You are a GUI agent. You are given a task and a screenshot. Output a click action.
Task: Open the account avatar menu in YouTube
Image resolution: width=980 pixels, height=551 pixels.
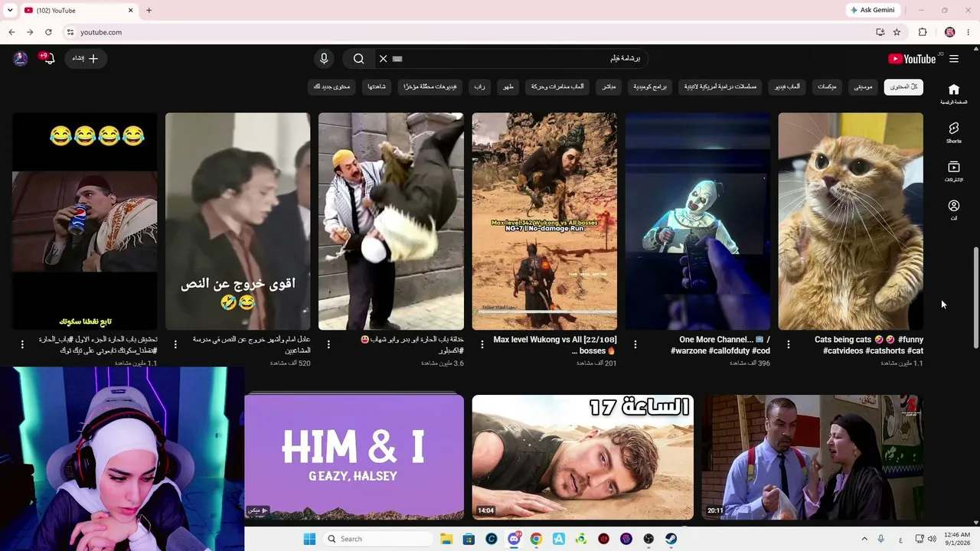pyautogui.click(x=21, y=59)
